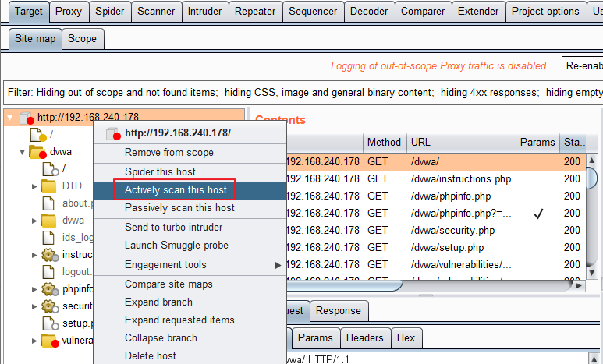Open the Proxy tab
The width and height of the screenshot is (603, 364).
[x=69, y=12]
